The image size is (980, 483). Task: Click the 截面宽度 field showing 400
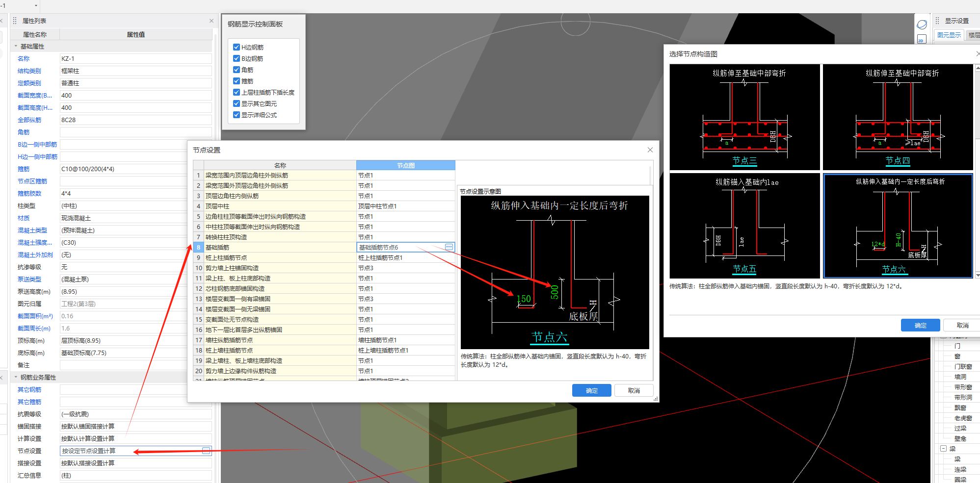coord(135,95)
